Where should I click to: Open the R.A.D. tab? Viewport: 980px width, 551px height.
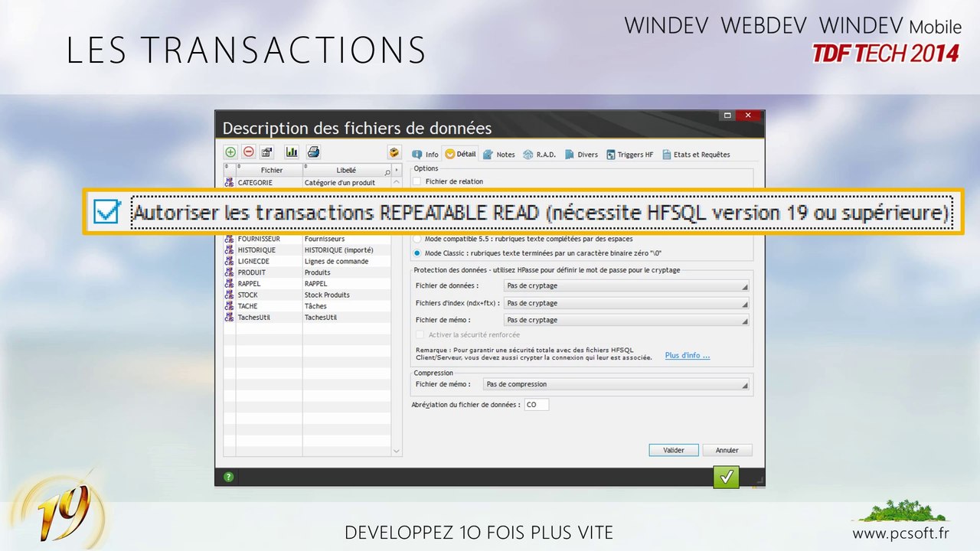[539, 155]
